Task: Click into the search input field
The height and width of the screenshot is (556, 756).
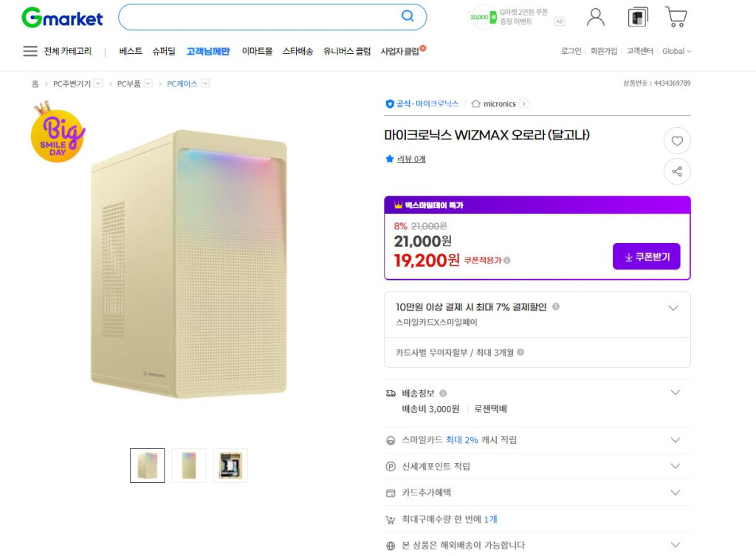Action: click(258, 17)
